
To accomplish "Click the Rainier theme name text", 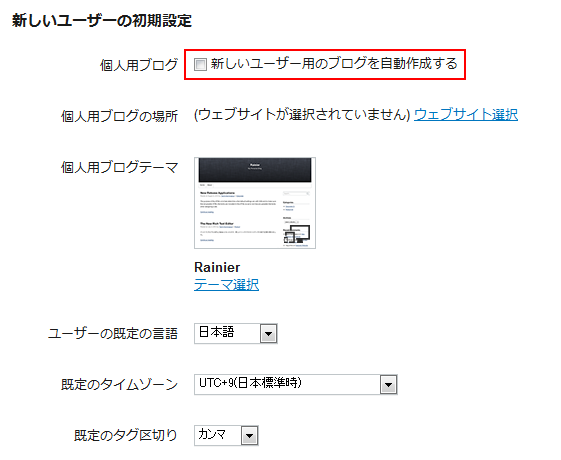I will (217, 268).
